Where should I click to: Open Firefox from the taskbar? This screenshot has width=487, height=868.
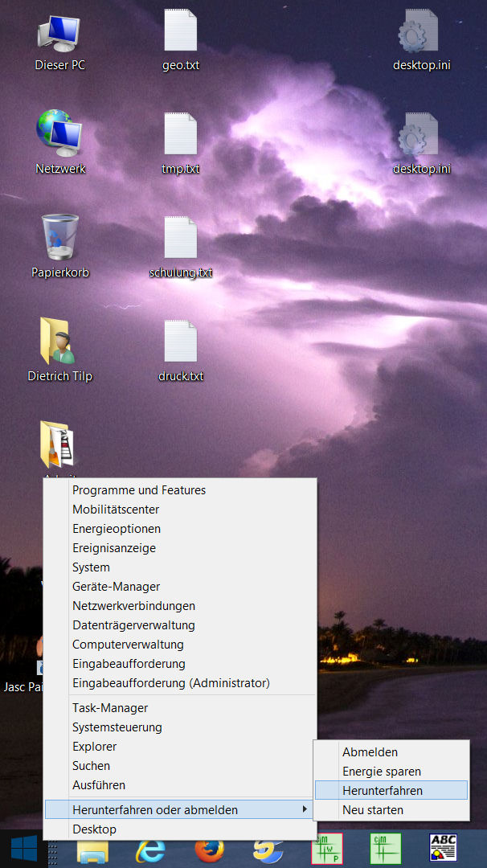(x=210, y=850)
